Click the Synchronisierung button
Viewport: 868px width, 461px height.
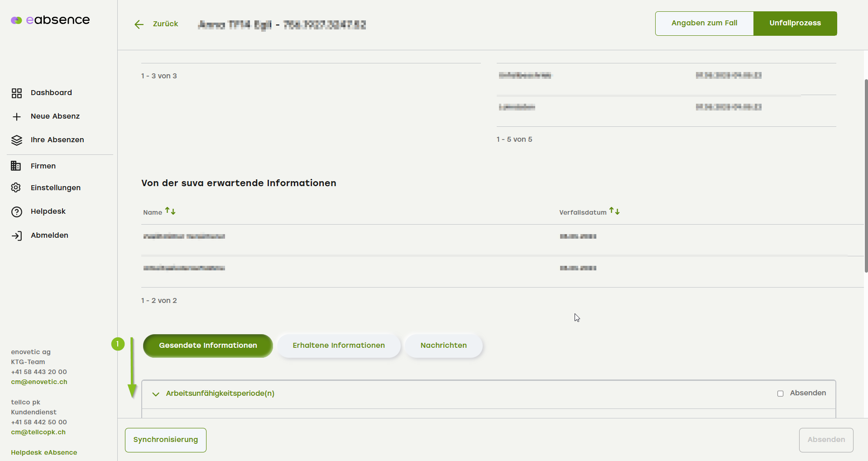tap(166, 440)
